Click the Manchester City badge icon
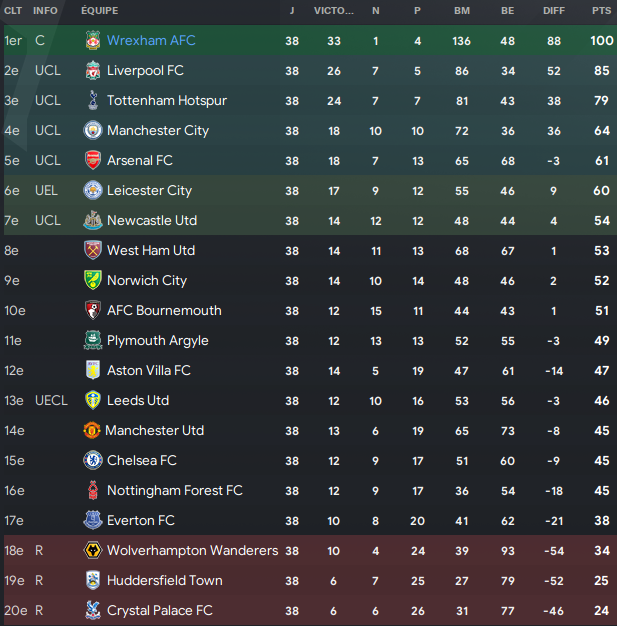The width and height of the screenshot is (617, 626). point(93,131)
